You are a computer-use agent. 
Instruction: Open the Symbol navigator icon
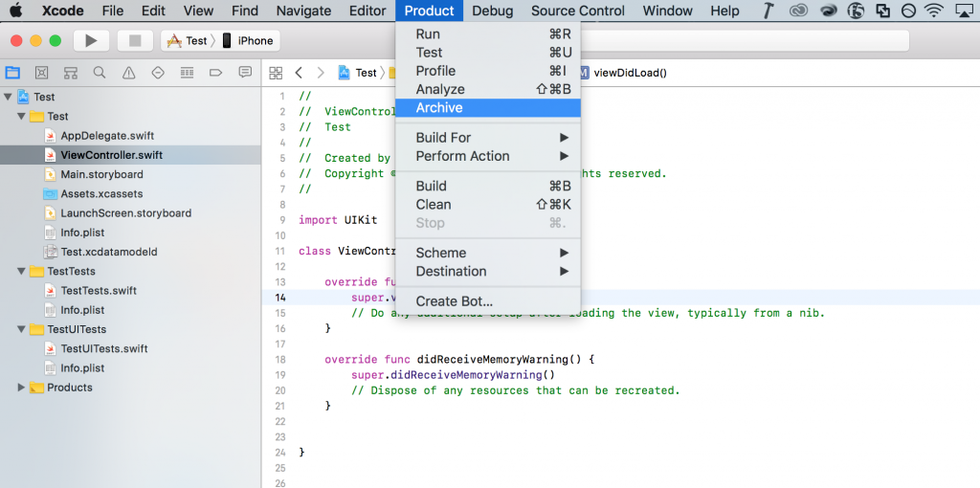tap(71, 73)
